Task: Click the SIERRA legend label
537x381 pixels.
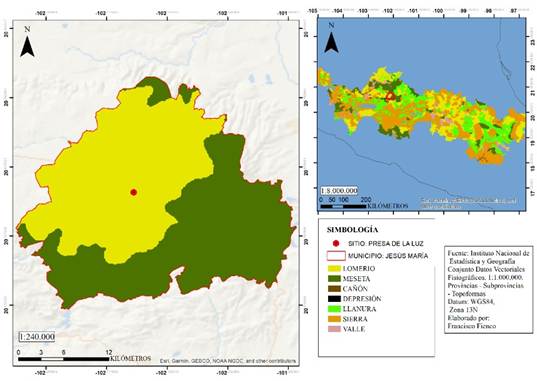Action: pyautogui.click(x=355, y=319)
